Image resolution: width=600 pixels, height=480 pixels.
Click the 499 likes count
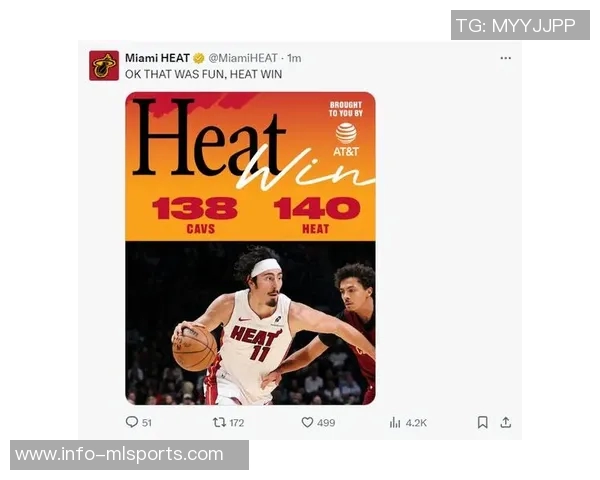[x=326, y=423]
